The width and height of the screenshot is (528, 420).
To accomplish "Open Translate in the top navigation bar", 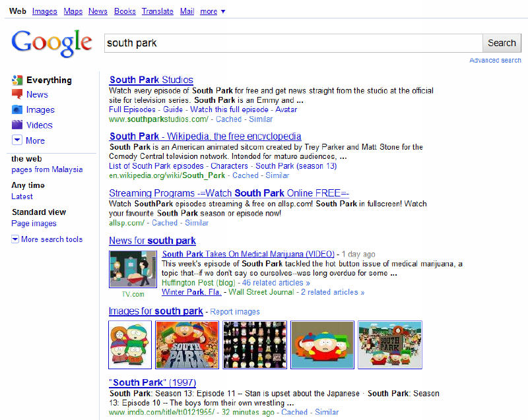I will click(x=158, y=11).
